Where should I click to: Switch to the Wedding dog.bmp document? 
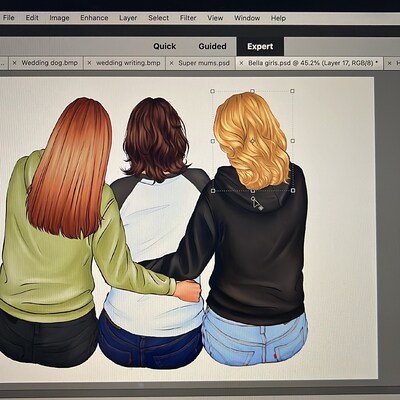[49, 63]
